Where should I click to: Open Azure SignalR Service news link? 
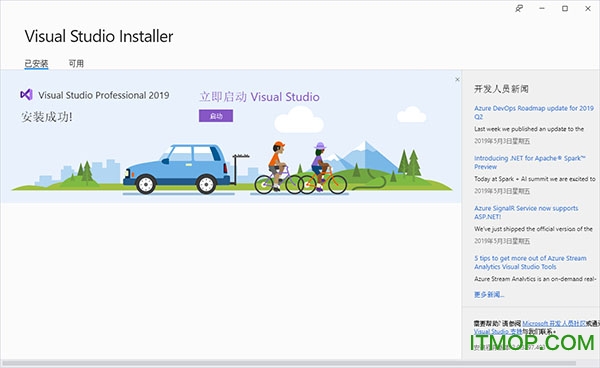coord(526,212)
